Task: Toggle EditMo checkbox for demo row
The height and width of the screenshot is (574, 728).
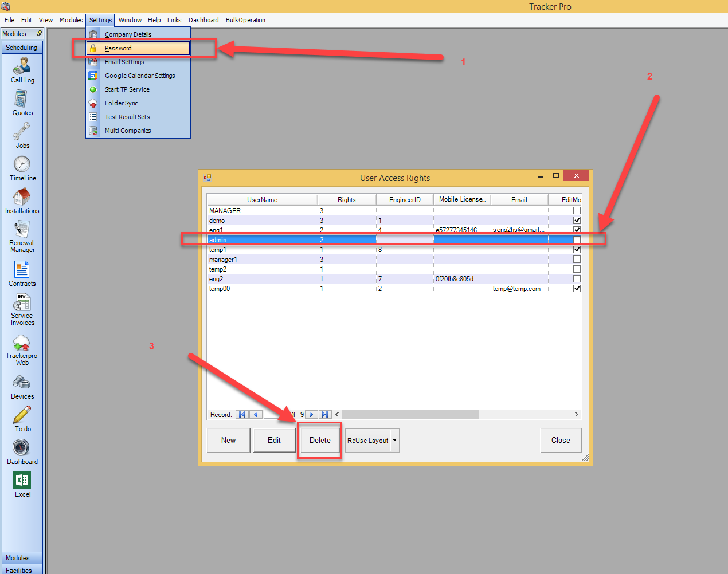Action: tap(577, 221)
